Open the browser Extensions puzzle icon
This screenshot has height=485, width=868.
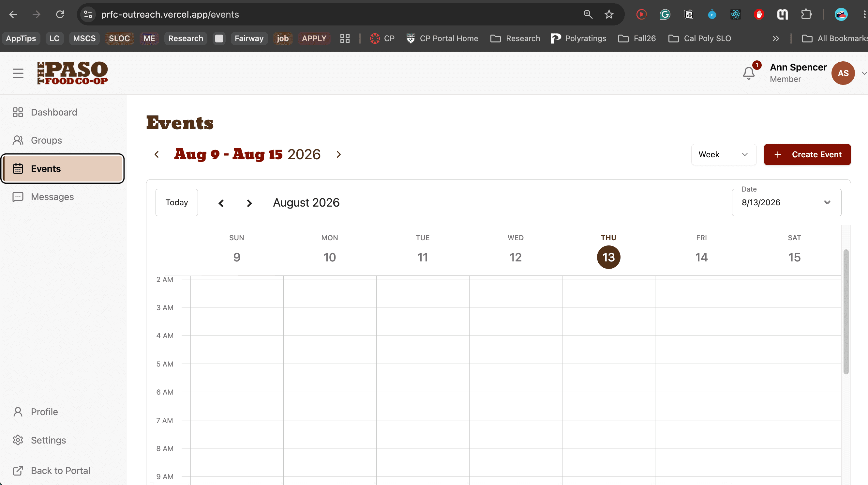[806, 14]
